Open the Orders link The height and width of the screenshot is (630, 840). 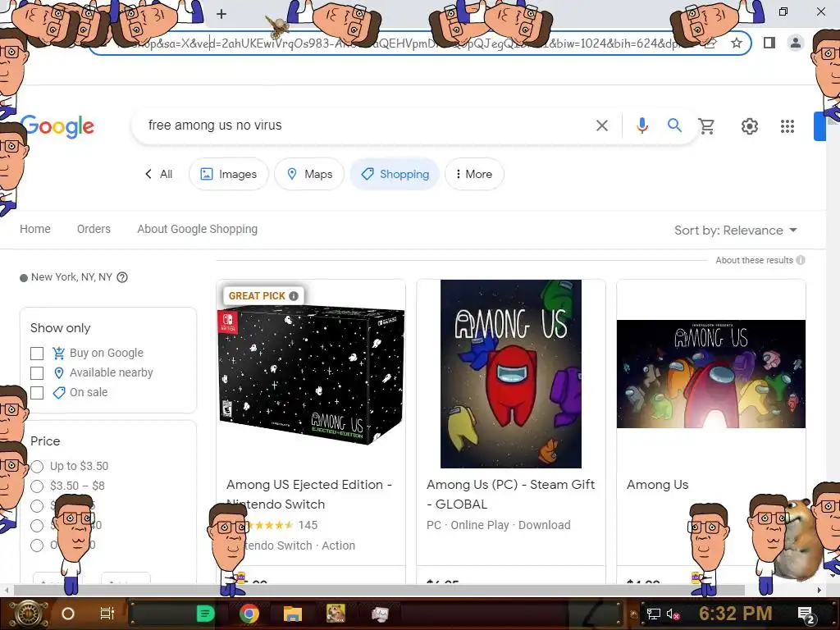pyautogui.click(x=94, y=230)
